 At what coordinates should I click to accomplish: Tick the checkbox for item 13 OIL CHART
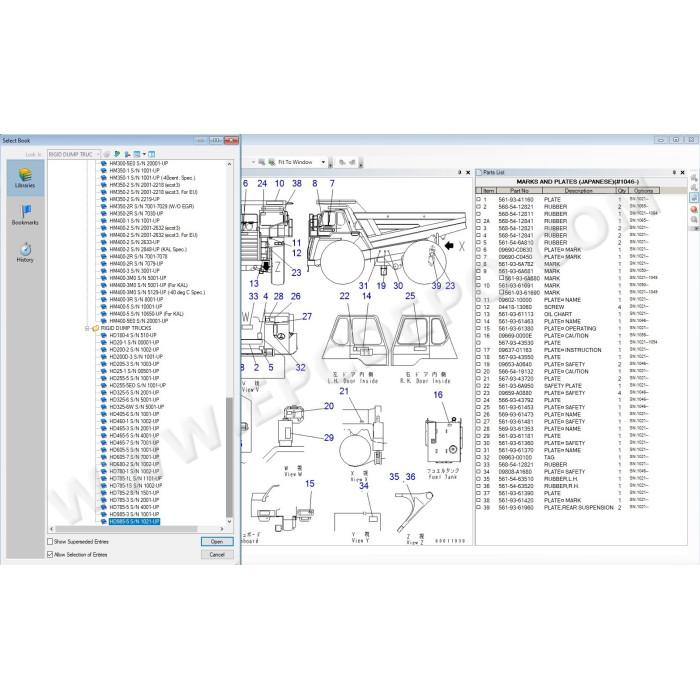pos(479,314)
